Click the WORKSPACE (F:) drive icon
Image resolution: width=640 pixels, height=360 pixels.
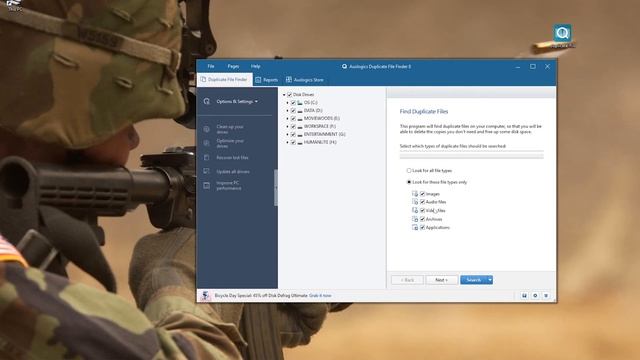click(x=300, y=127)
